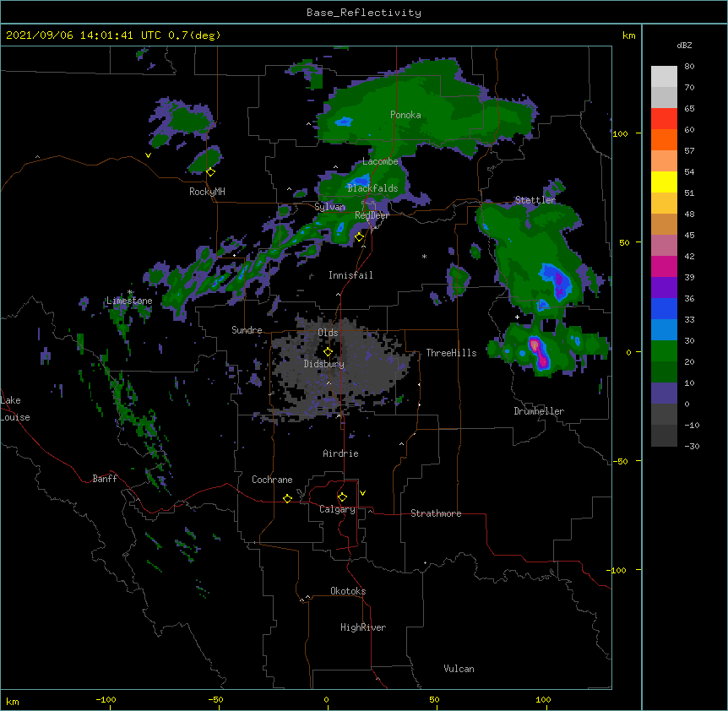
Task: Click the Okotoks city label
Action: pyautogui.click(x=348, y=591)
